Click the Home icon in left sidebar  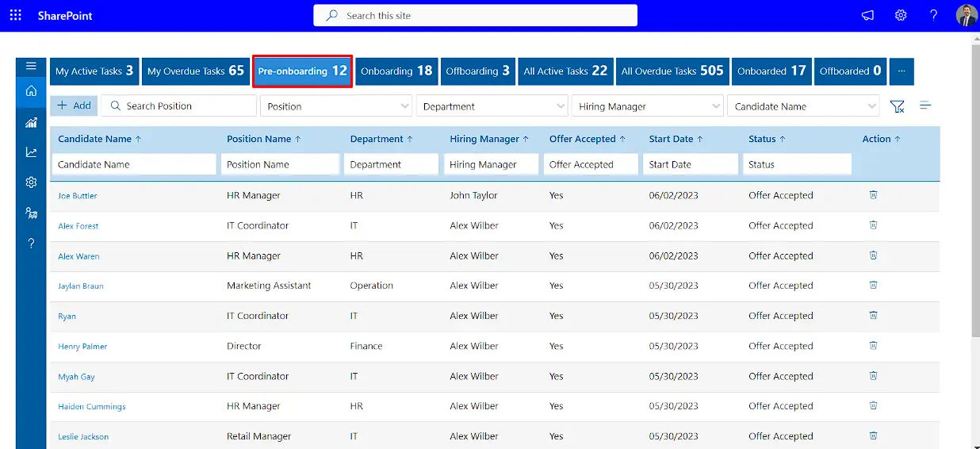click(31, 91)
